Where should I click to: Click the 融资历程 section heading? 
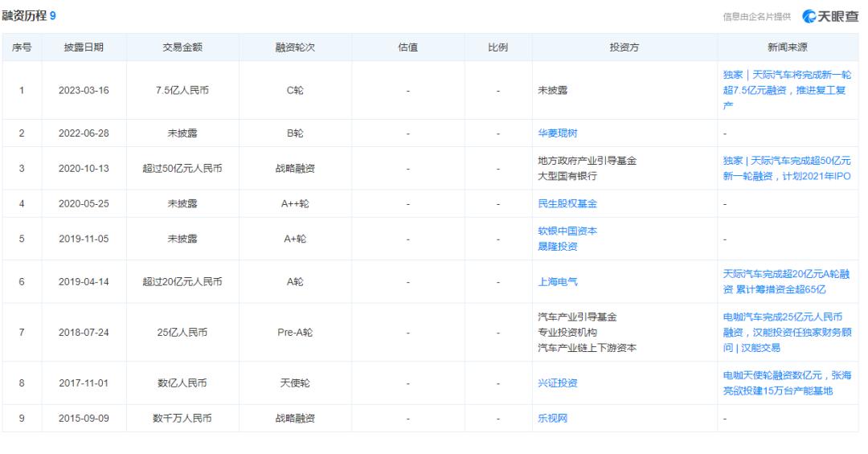pyautogui.click(x=24, y=15)
